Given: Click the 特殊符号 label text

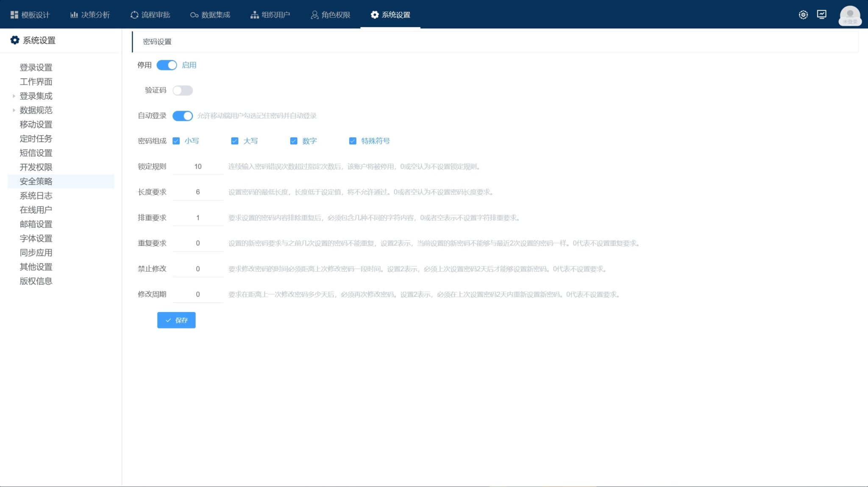Looking at the screenshot, I should [376, 141].
